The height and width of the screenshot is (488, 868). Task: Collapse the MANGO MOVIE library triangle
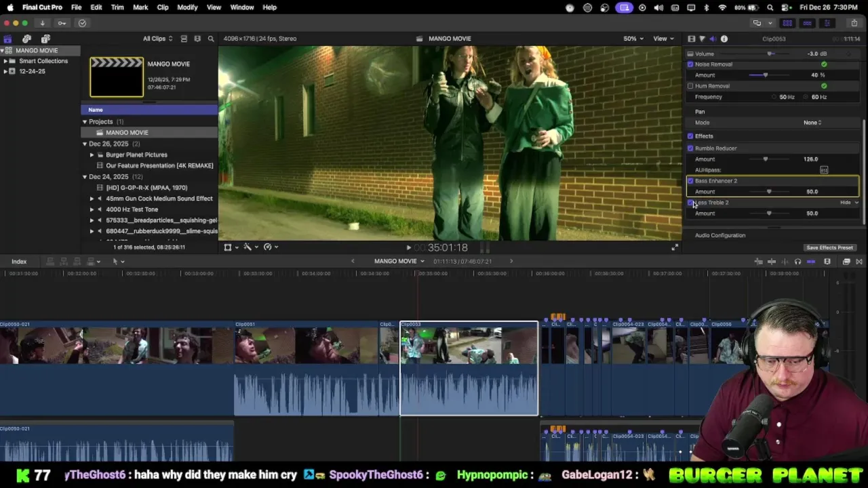coord(3,51)
